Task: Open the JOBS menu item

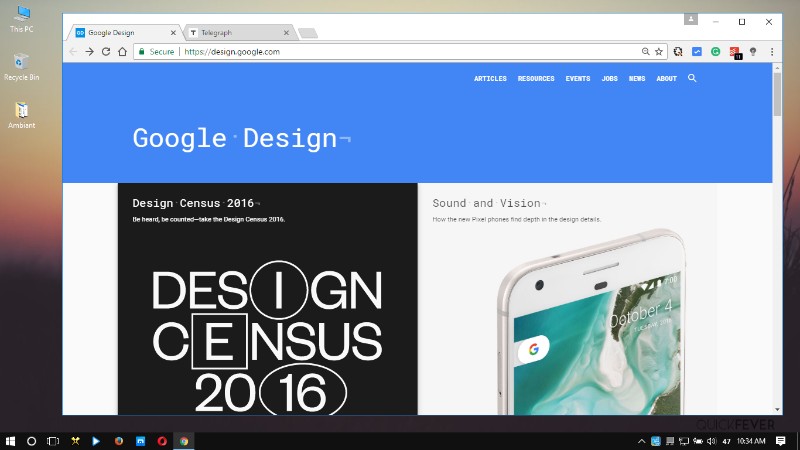Action: (x=609, y=79)
